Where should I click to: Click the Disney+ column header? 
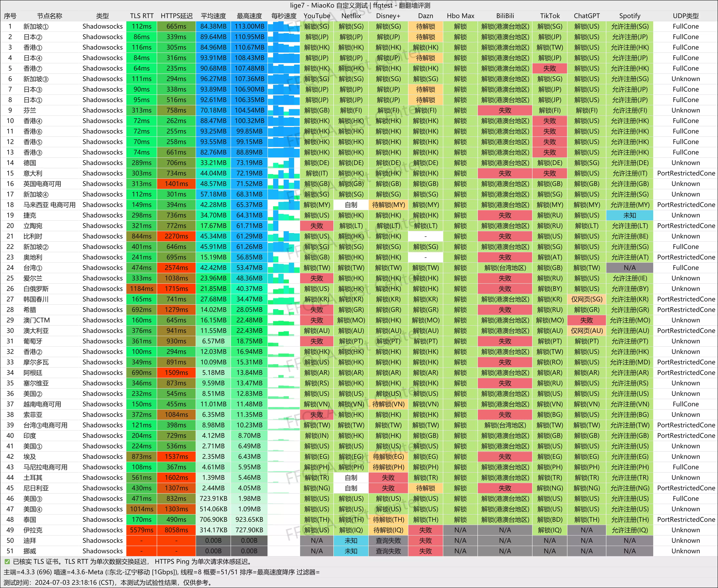pos(388,16)
